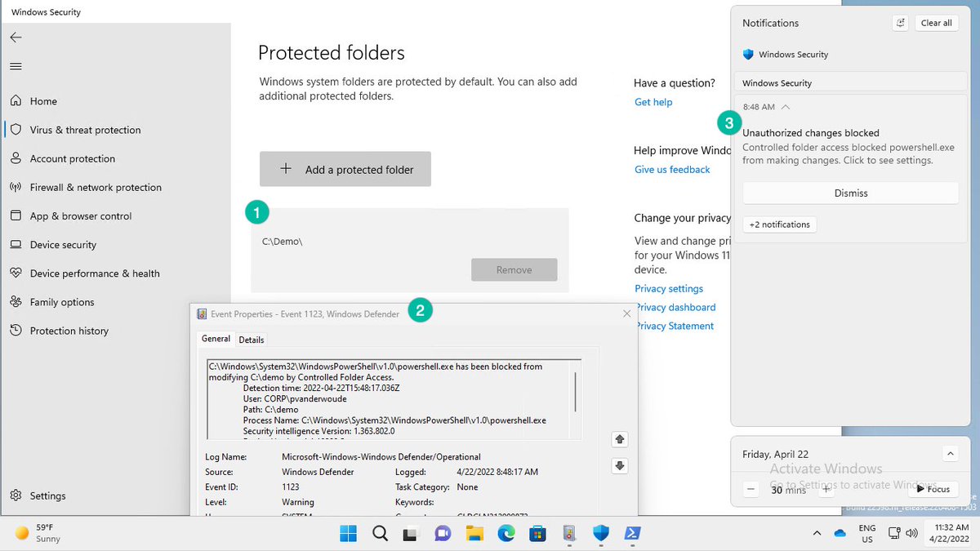Switch to Details tab in Event Properties
Screen dimensions: 980x551
click(252, 340)
